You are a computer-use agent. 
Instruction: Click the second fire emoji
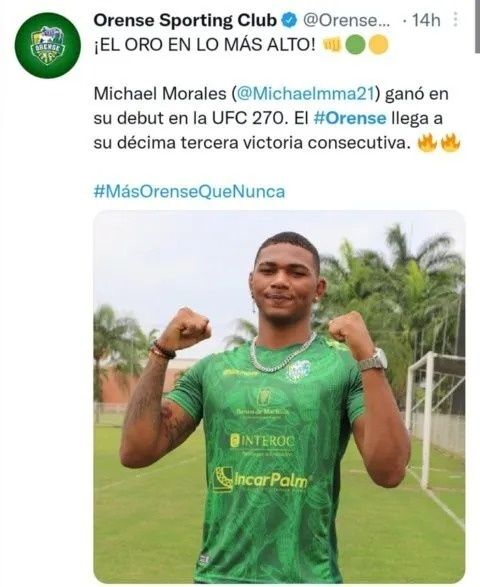pyautogui.click(x=450, y=143)
